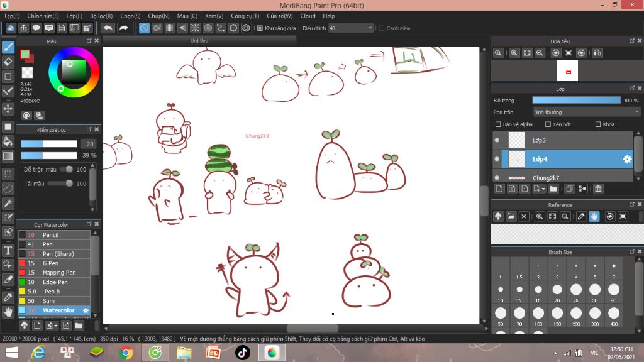
Task: Open reference image with the folder icon
Action: (x=511, y=216)
